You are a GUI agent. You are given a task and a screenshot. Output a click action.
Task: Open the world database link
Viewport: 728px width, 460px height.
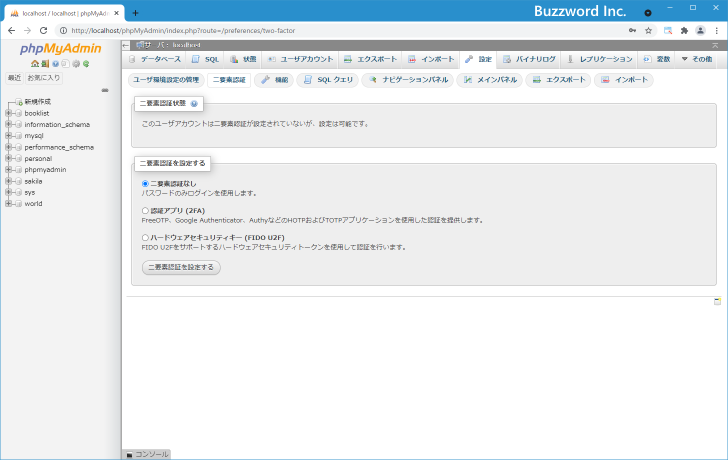[x=33, y=204]
